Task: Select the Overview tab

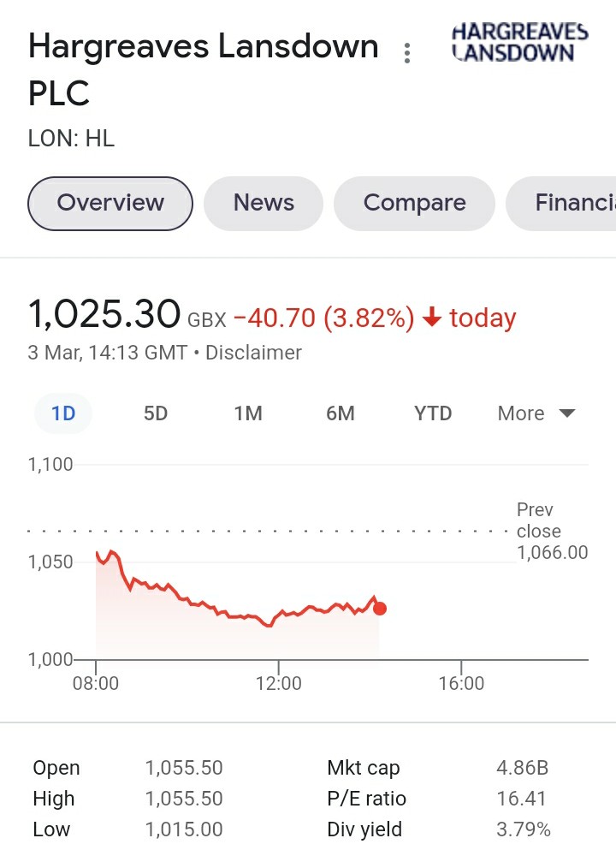Action: (x=110, y=203)
